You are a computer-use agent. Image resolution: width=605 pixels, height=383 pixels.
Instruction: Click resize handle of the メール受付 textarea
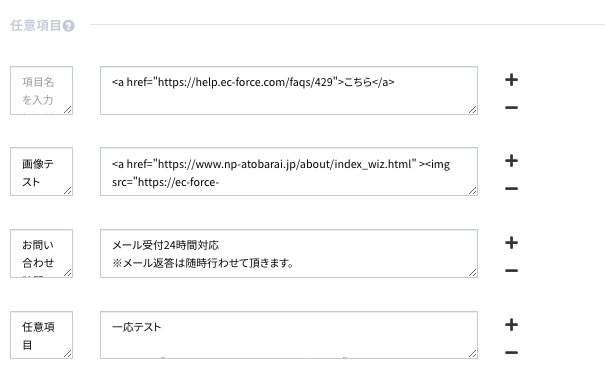[473, 273]
